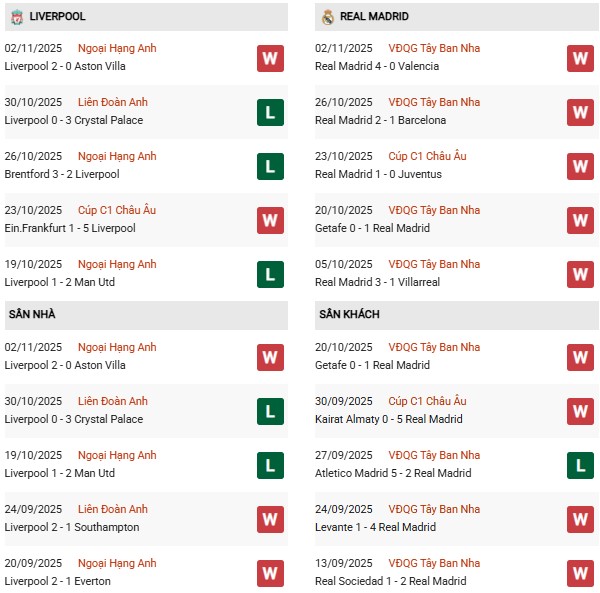Click L badge for Brentford 3-2 Liverpool
This screenshot has width=600, height=593.
[270, 166]
